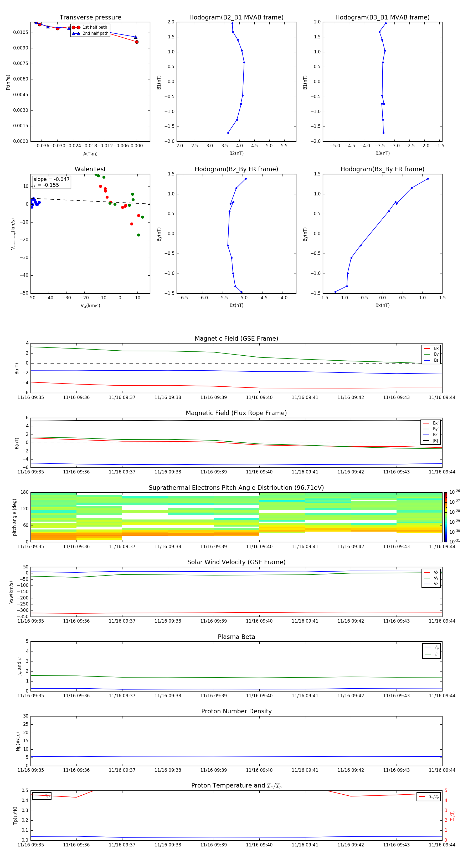Click the 'Np(#/cc)' y-axis label

pyautogui.click(x=18, y=741)
